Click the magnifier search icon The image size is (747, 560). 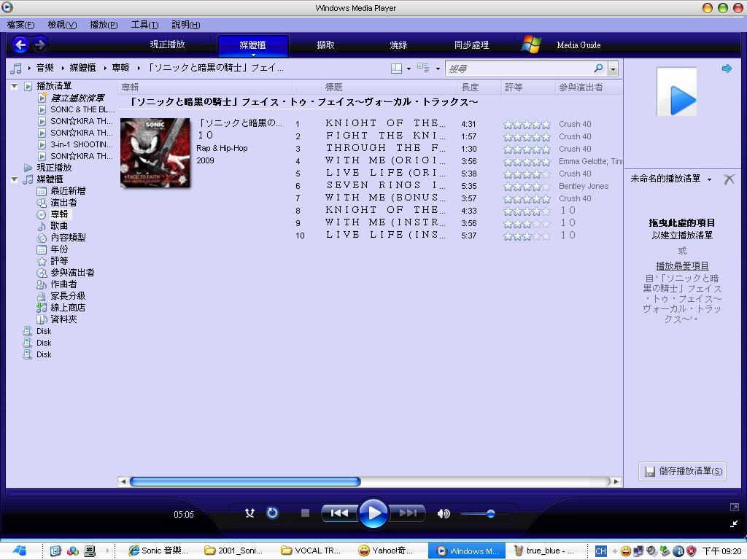(x=599, y=69)
